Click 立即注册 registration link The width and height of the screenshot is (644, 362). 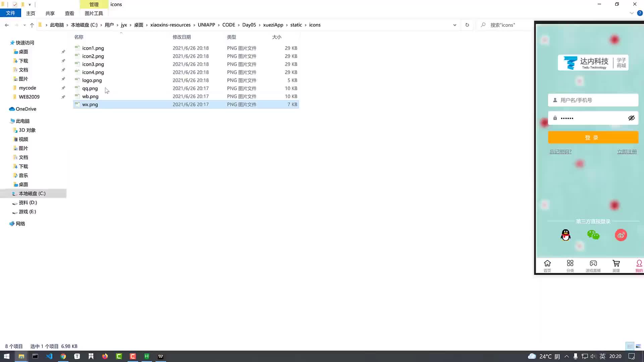[x=627, y=151]
